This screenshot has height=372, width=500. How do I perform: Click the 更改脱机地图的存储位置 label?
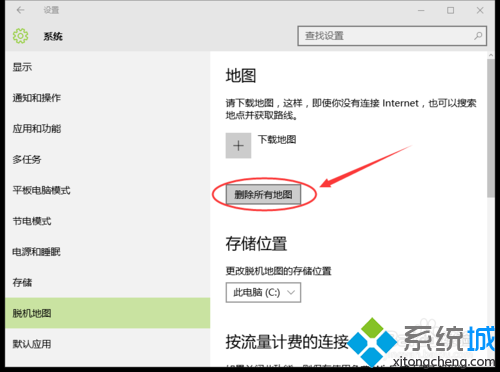pyautogui.click(x=278, y=271)
